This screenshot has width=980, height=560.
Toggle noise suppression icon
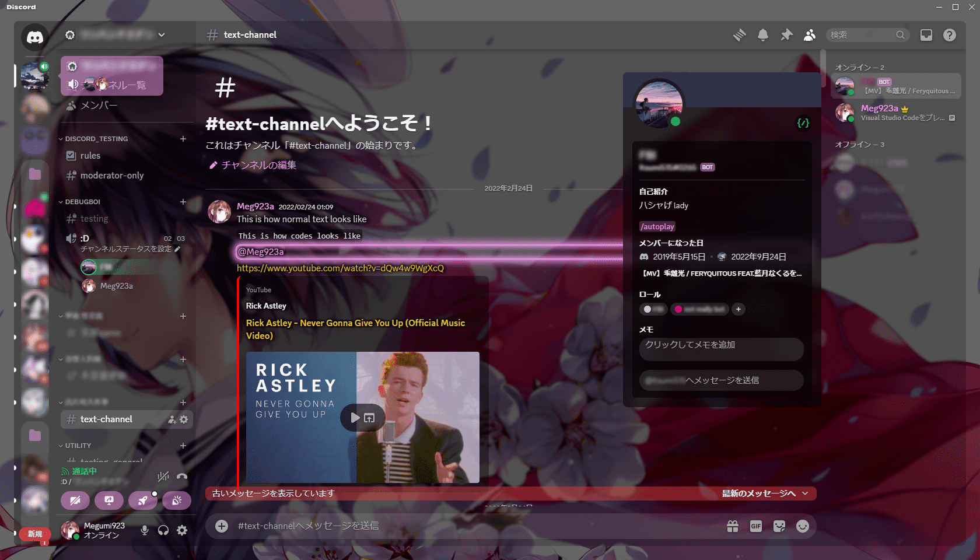coord(163,477)
